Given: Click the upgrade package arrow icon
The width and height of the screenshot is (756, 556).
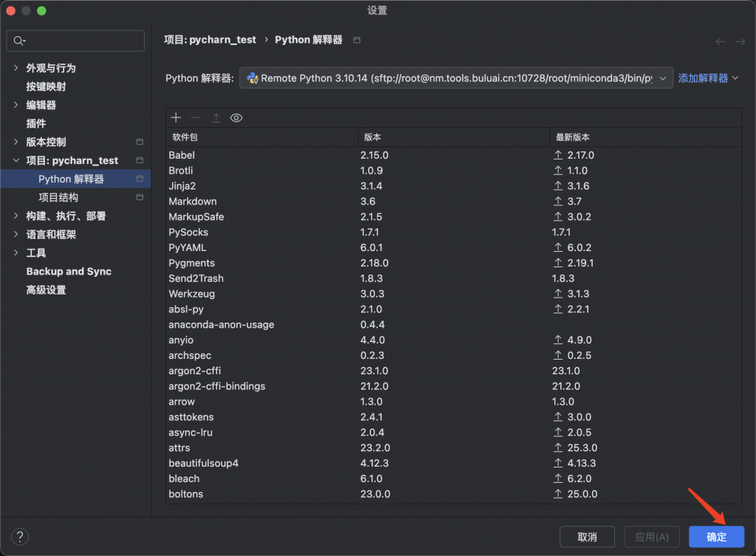Looking at the screenshot, I should click(x=216, y=117).
